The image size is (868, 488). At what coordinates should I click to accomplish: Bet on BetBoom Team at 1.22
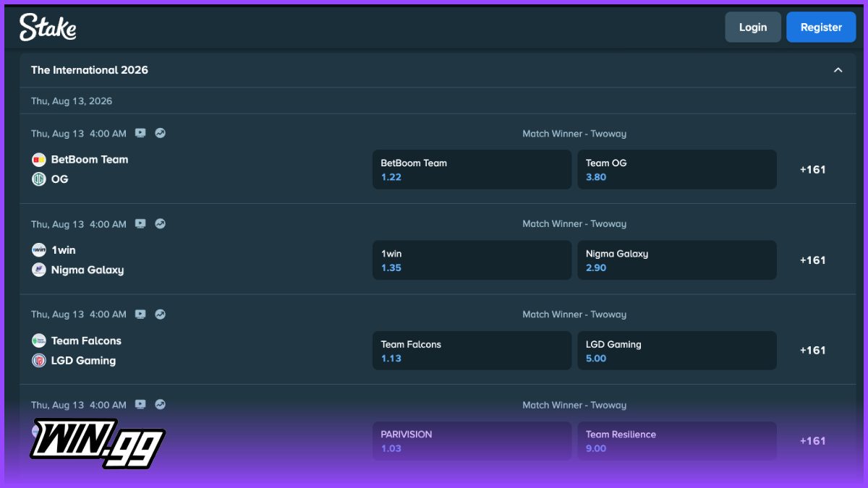[472, 170]
